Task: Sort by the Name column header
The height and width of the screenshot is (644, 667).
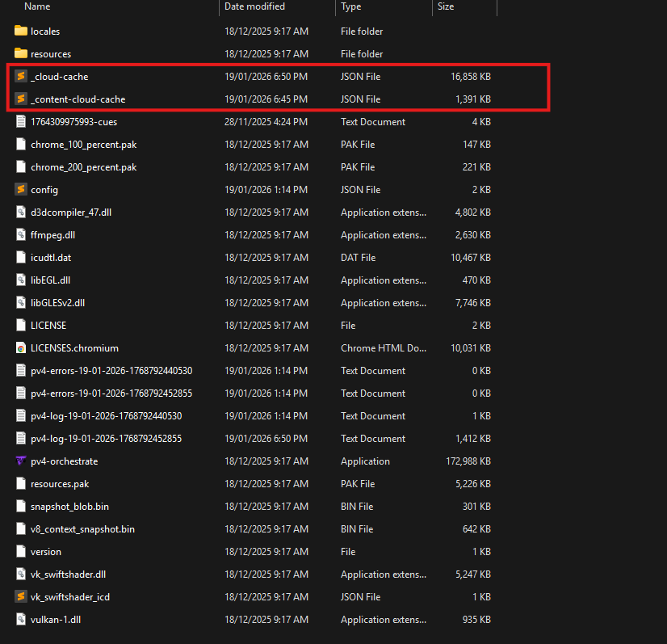Action: point(37,6)
